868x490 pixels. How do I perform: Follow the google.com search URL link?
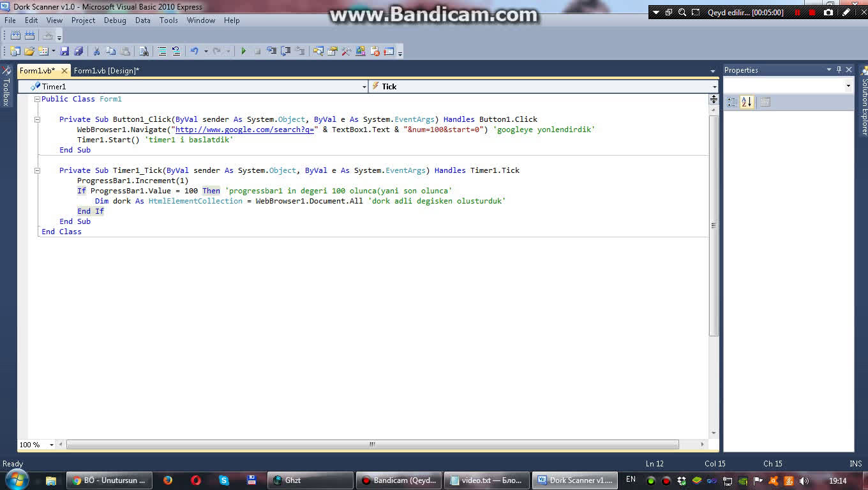coord(246,130)
